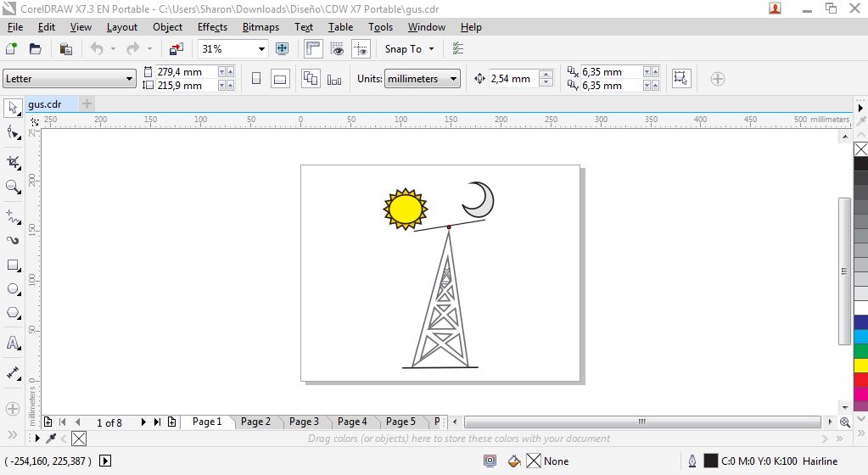Toggle Show Rulers button

coord(313,48)
